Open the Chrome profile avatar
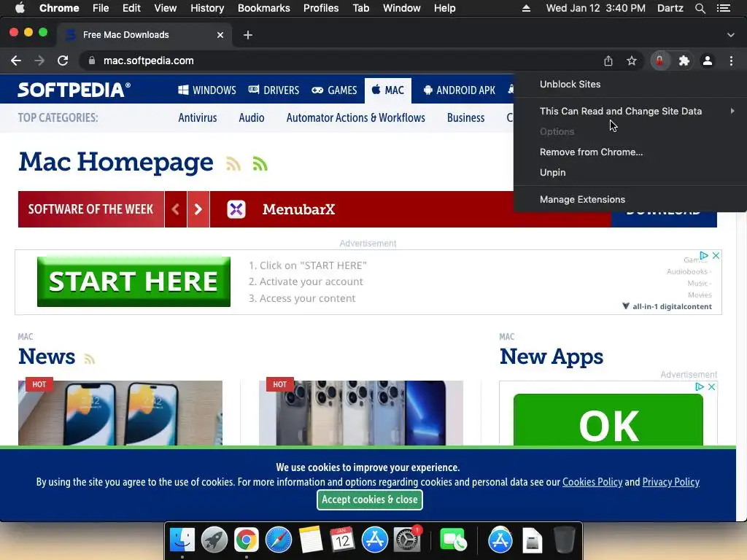 708,61
